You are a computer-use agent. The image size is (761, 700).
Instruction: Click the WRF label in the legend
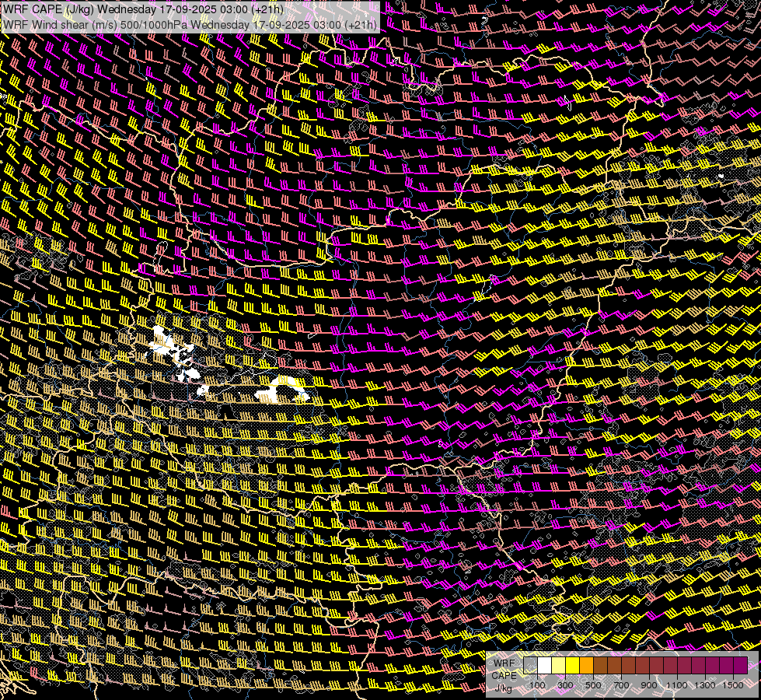504,663
